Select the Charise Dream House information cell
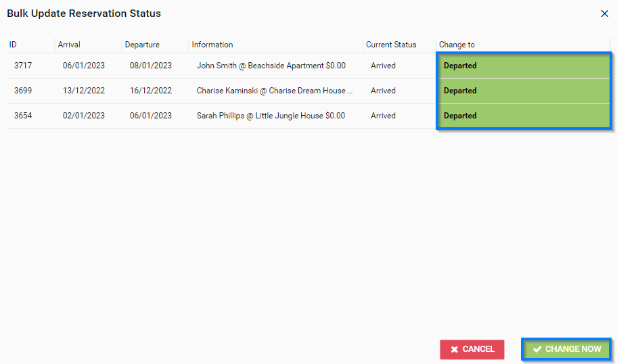 [275, 91]
